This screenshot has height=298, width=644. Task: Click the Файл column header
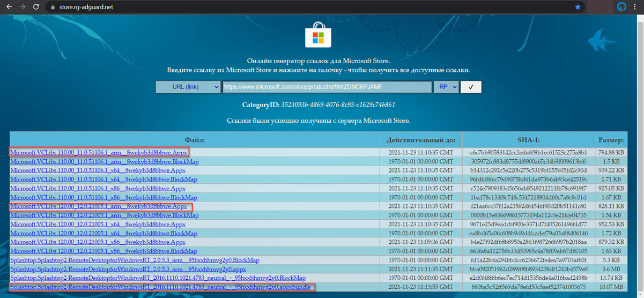(x=195, y=140)
